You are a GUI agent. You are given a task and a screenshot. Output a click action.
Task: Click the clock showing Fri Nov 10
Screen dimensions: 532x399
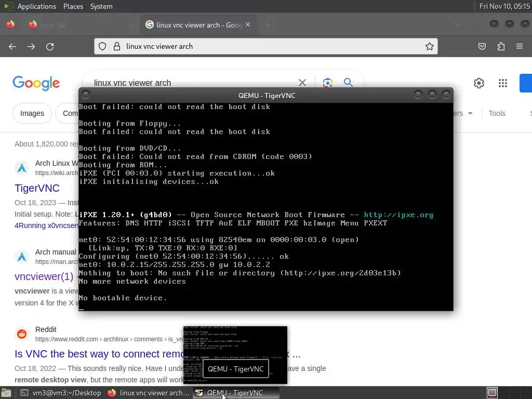tap(504, 6)
